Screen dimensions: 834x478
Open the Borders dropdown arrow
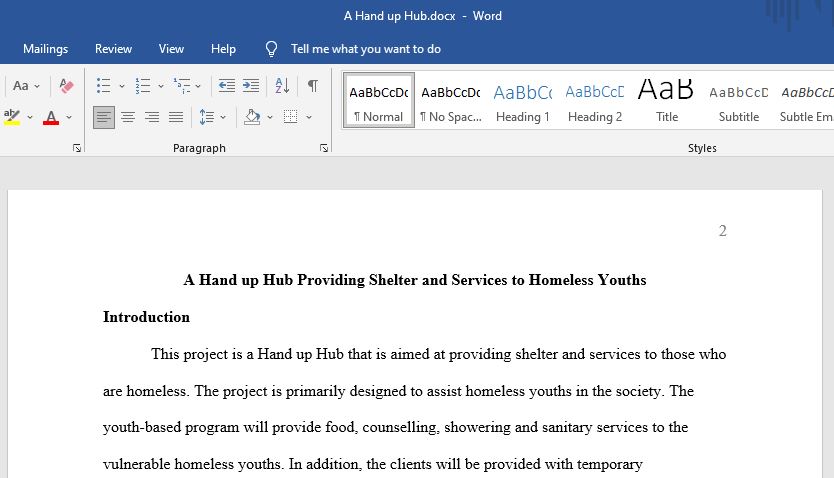308,117
